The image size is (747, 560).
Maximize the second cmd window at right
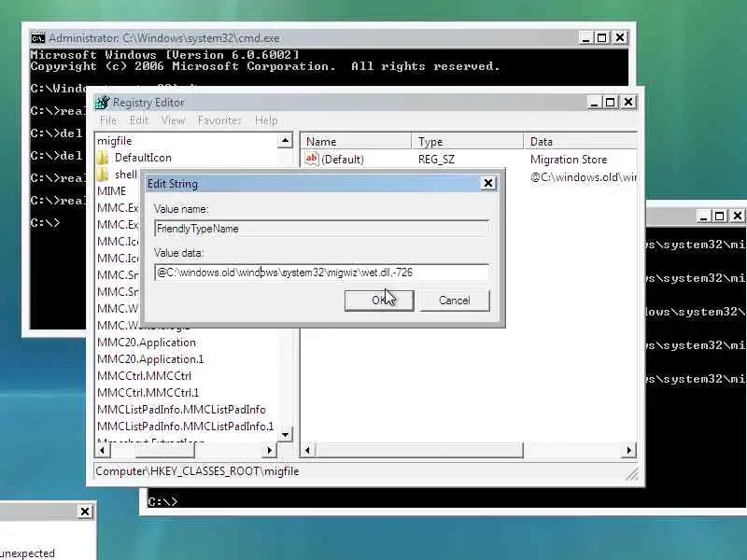coord(719,216)
